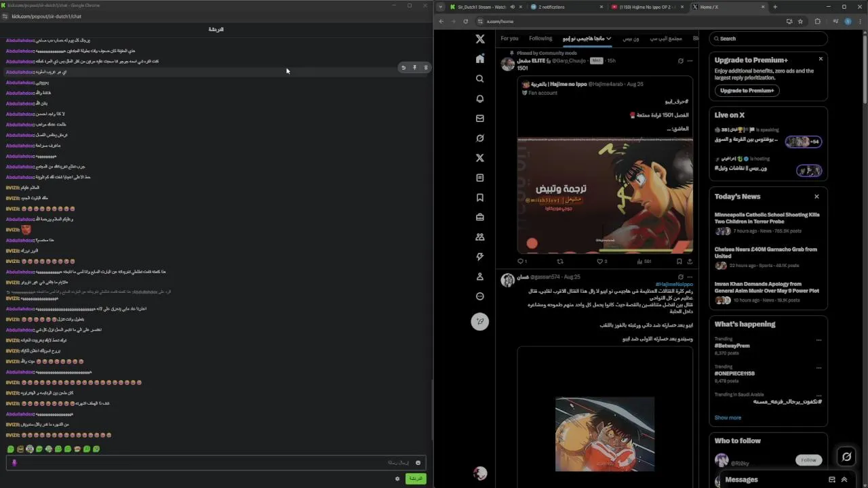Open Imran Khan Demands Apology news

[767, 287]
